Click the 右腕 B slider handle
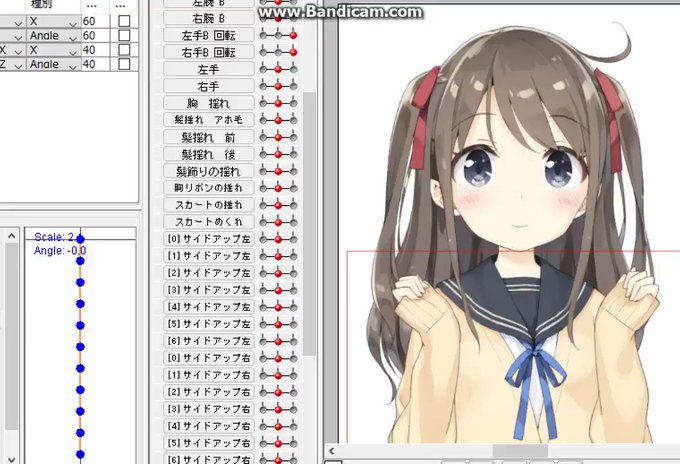 (278, 19)
